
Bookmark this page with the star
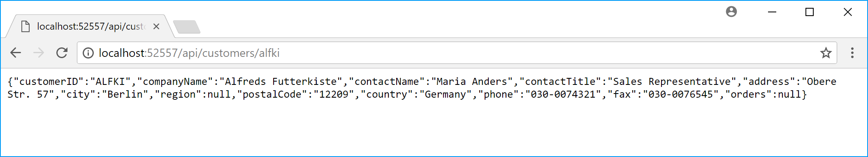(826, 53)
